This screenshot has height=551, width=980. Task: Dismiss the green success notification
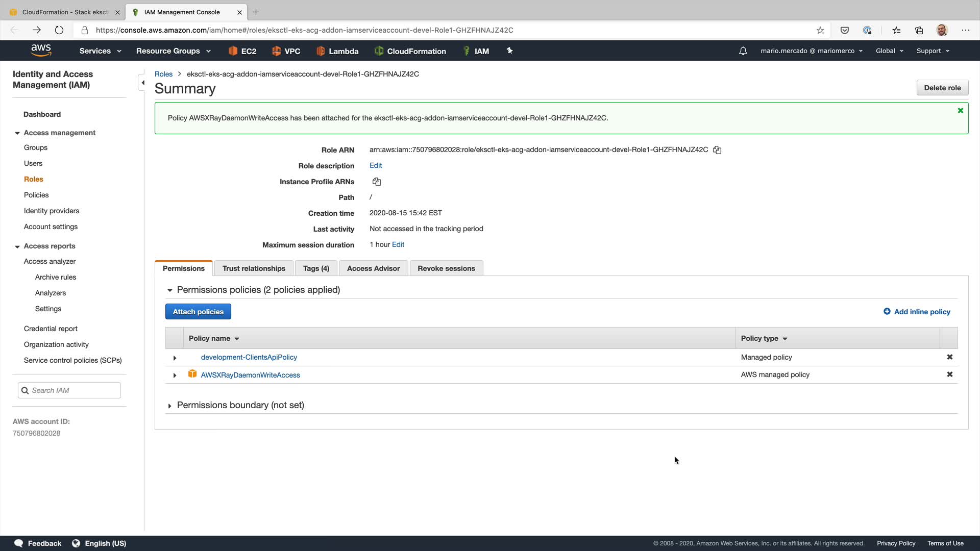(961, 111)
